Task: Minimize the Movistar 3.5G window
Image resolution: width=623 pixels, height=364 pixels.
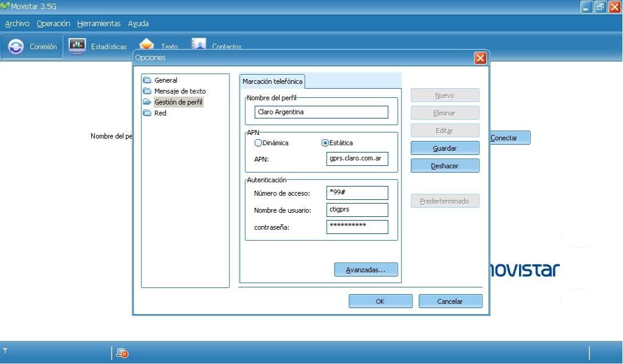Action: pyautogui.click(x=586, y=7)
